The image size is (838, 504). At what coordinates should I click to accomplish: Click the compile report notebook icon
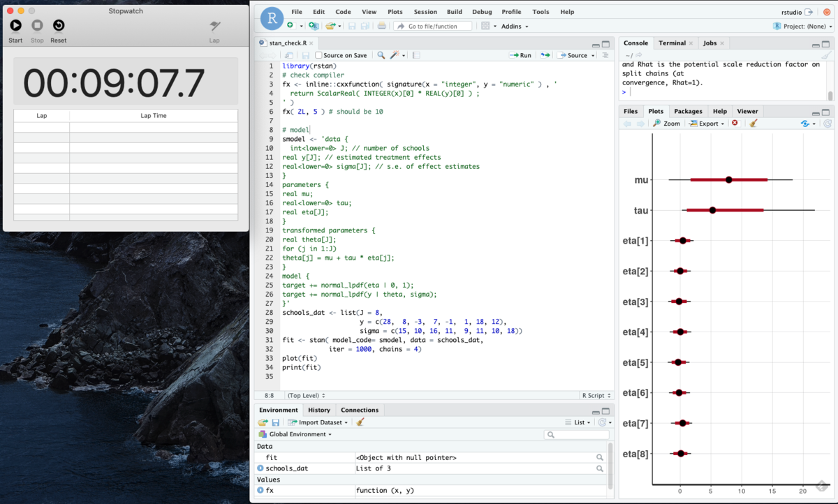coord(416,55)
